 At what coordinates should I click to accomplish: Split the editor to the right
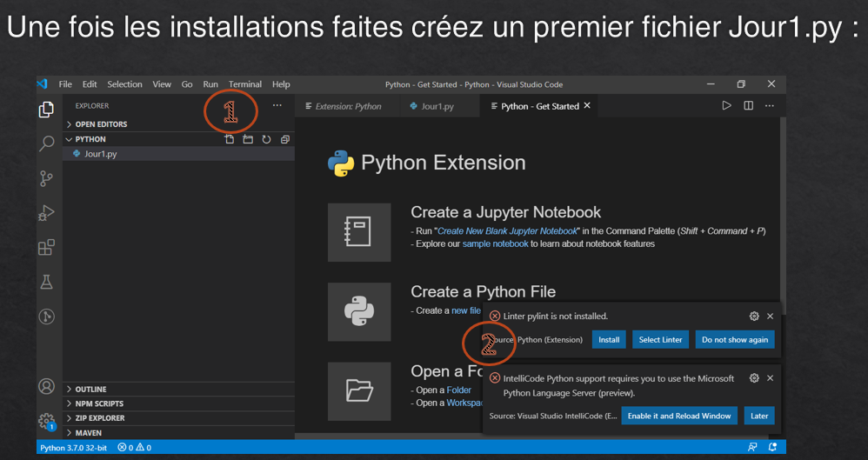[748, 106]
